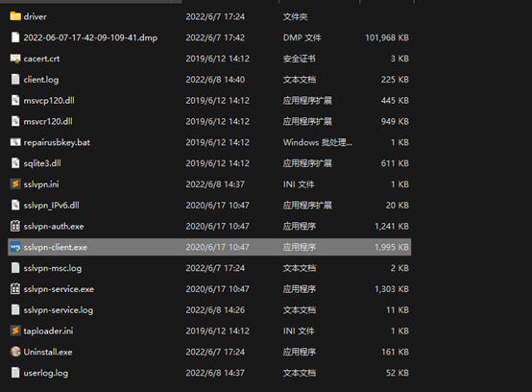
Task: Select the sslvpn_IPv6.dll icon
Action: tap(15, 205)
